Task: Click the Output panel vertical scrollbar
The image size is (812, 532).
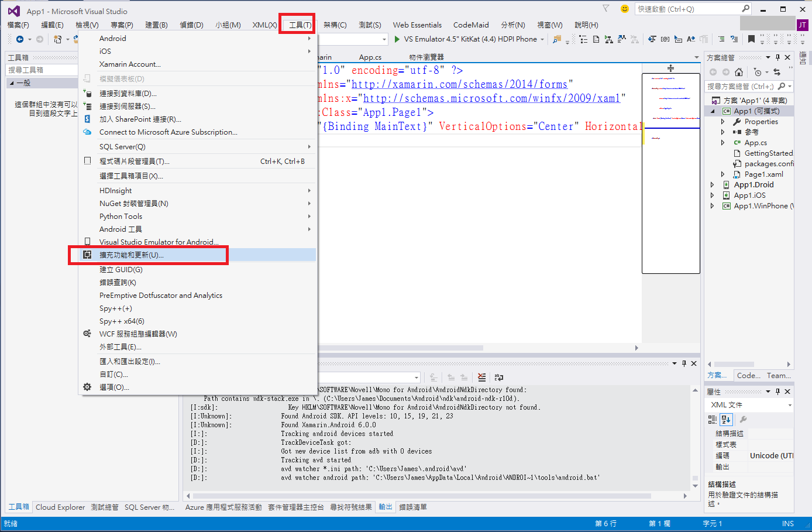Action: [x=695, y=438]
